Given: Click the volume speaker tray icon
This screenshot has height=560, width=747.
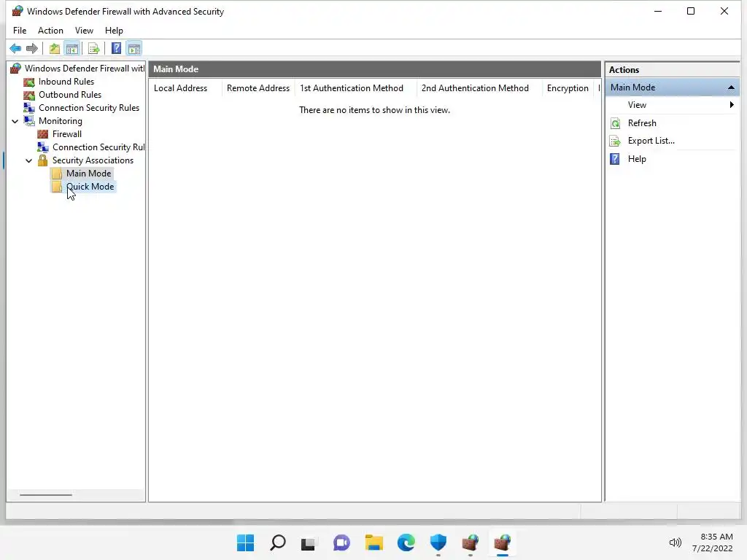Looking at the screenshot, I should point(675,542).
